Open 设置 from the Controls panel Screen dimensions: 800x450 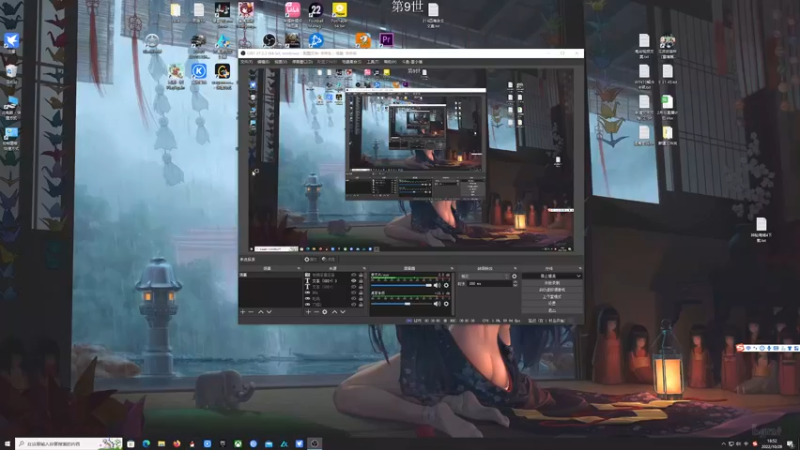pyautogui.click(x=553, y=303)
